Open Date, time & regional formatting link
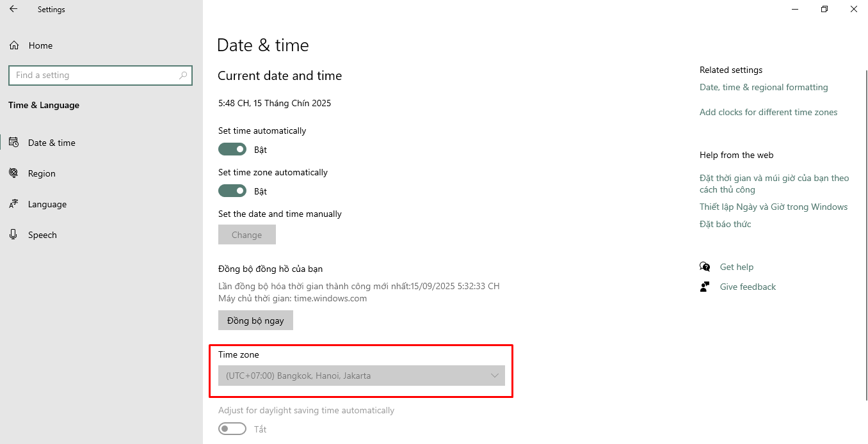 click(x=764, y=87)
